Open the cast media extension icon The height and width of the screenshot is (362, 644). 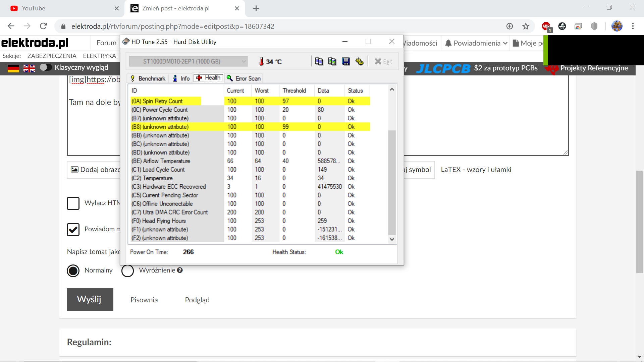click(578, 26)
